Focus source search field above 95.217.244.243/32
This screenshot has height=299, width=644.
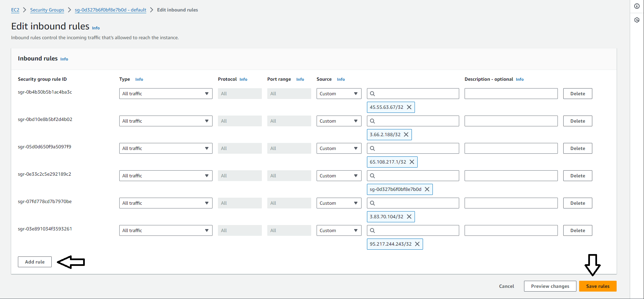coord(413,230)
